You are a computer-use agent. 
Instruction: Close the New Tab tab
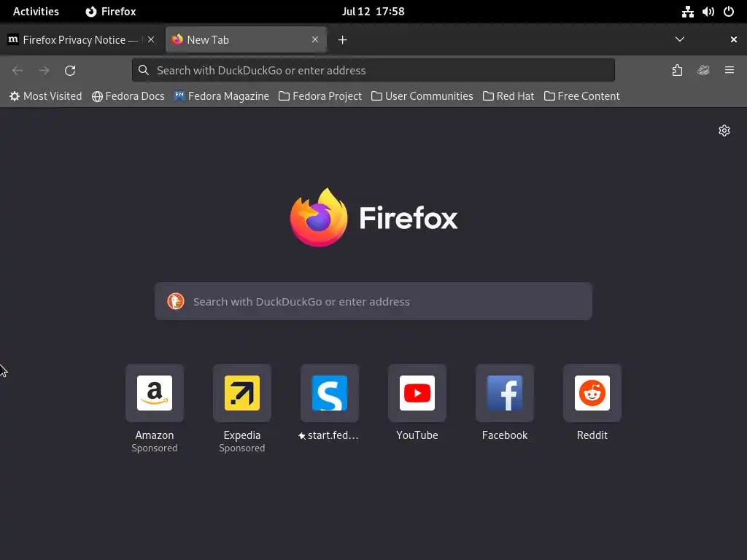tap(315, 39)
